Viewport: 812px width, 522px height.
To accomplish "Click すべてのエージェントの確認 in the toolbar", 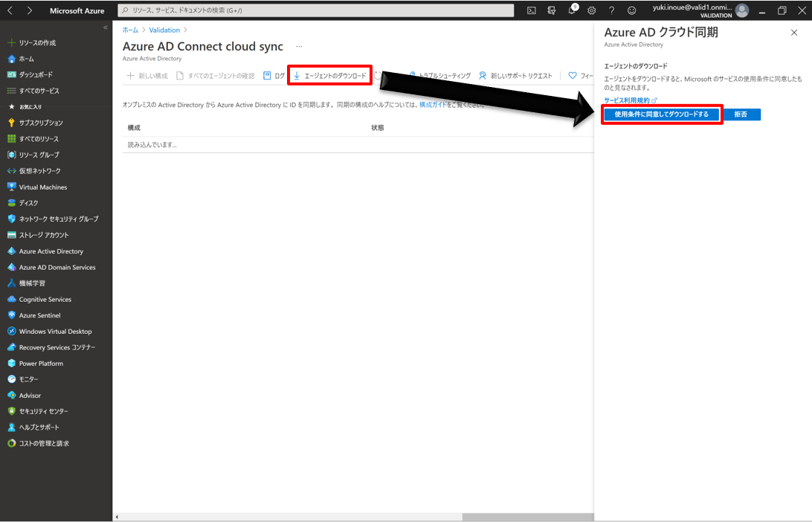I will click(216, 76).
